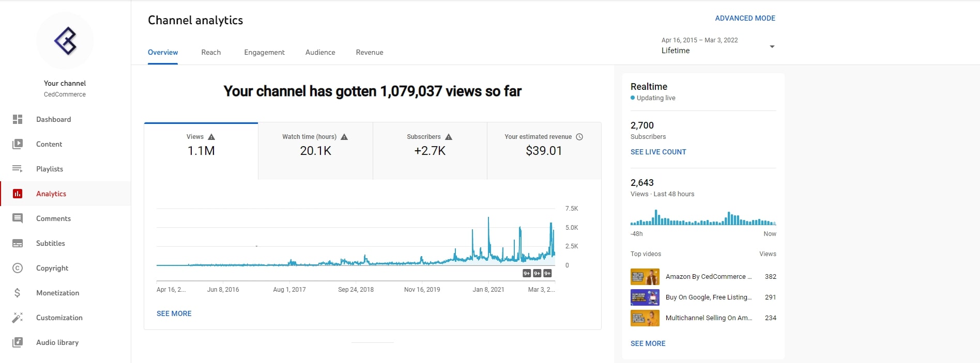Click SEE MORE under the views chart

tap(174, 313)
